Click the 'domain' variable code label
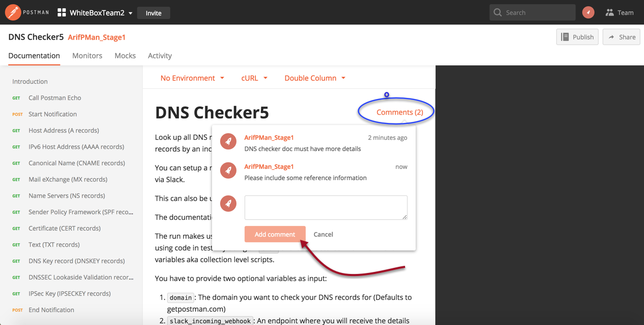 coord(181,297)
